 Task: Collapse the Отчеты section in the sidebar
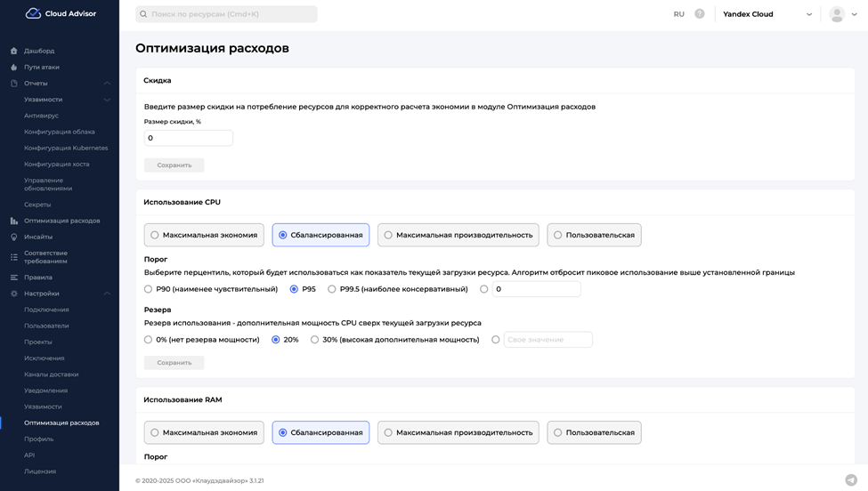point(107,84)
